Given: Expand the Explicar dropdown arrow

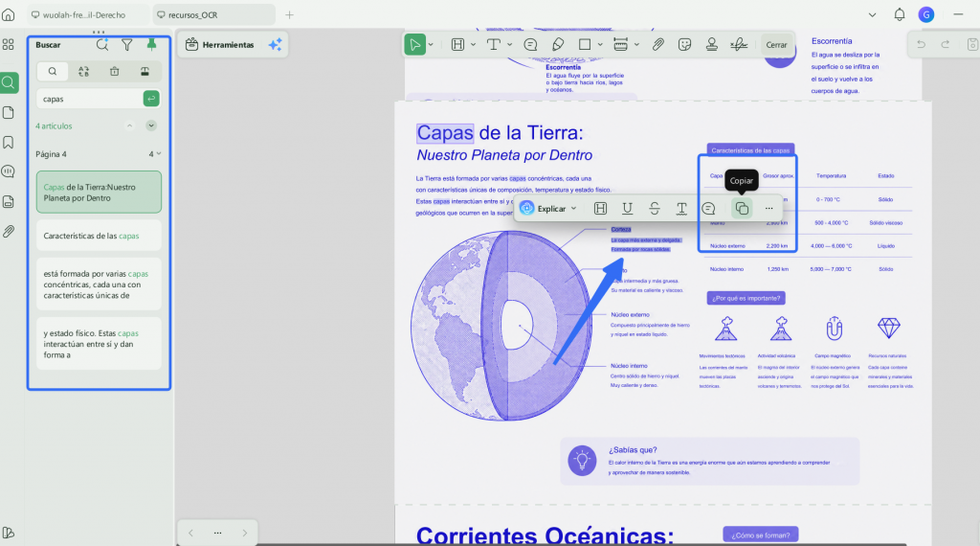Looking at the screenshot, I should [x=574, y=208].
